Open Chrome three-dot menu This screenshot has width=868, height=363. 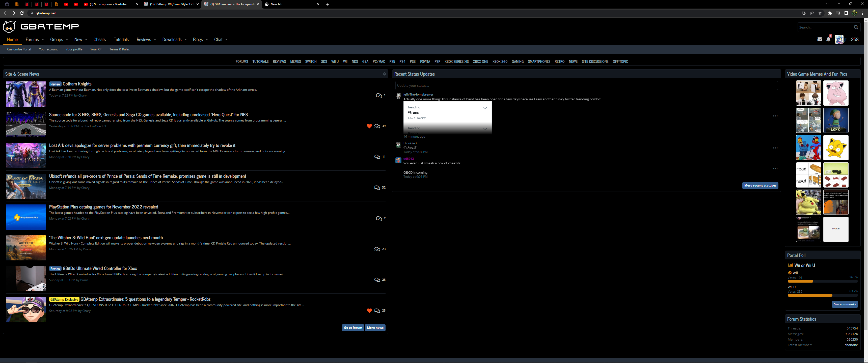point(863,13)
